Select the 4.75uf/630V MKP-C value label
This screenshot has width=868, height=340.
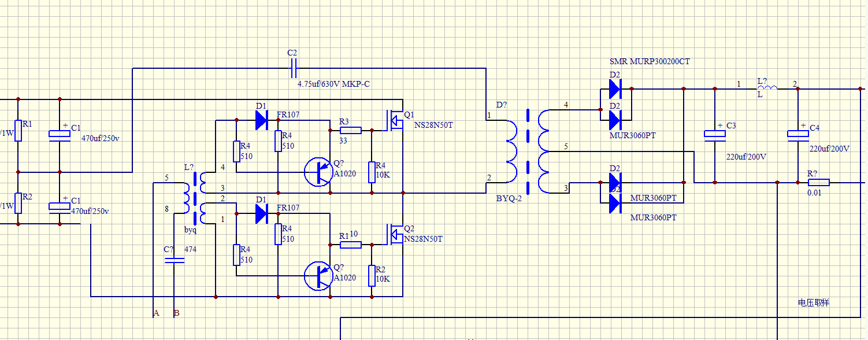333,84
